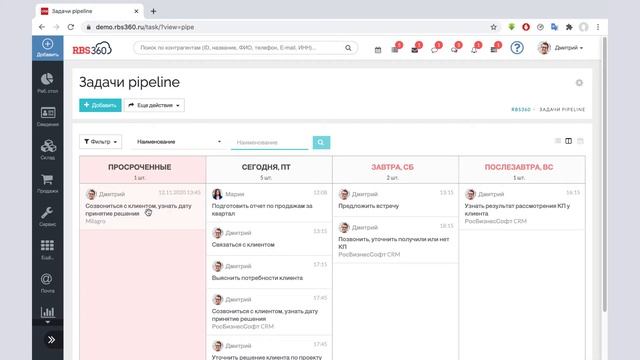Screen dimensions: 640x360
Task: Open browser extensions puzzle icon
Action: click(569, 27)
